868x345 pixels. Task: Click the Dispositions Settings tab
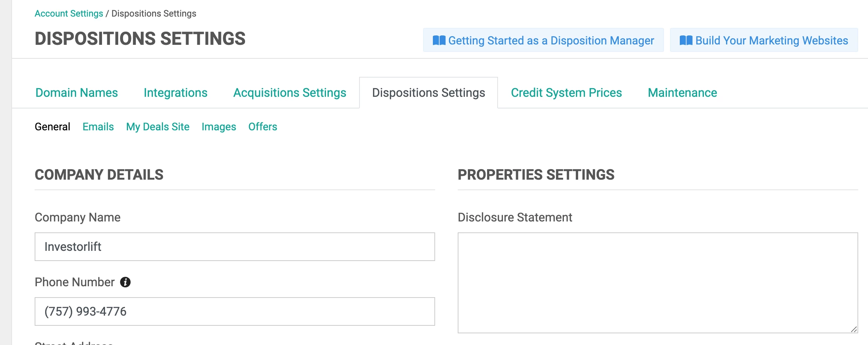[x=428, y=93]
